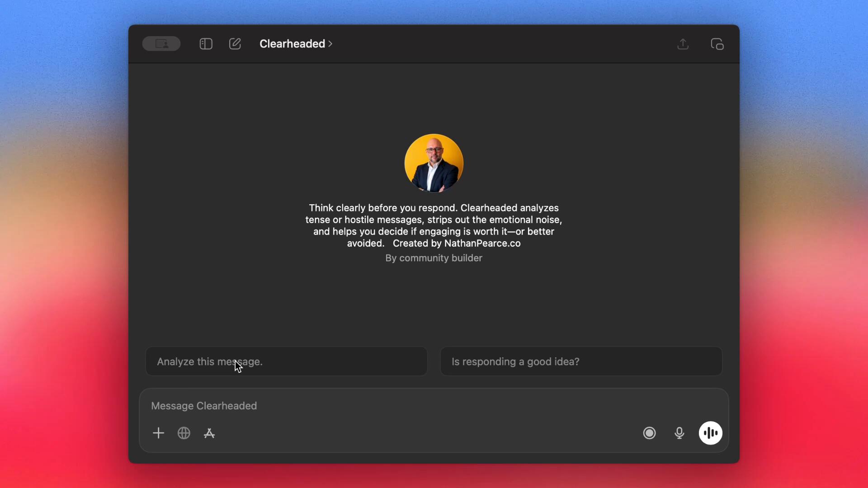Start dictation with the microphone icon
The image size is (868, 488).
(x=679, y=433)
